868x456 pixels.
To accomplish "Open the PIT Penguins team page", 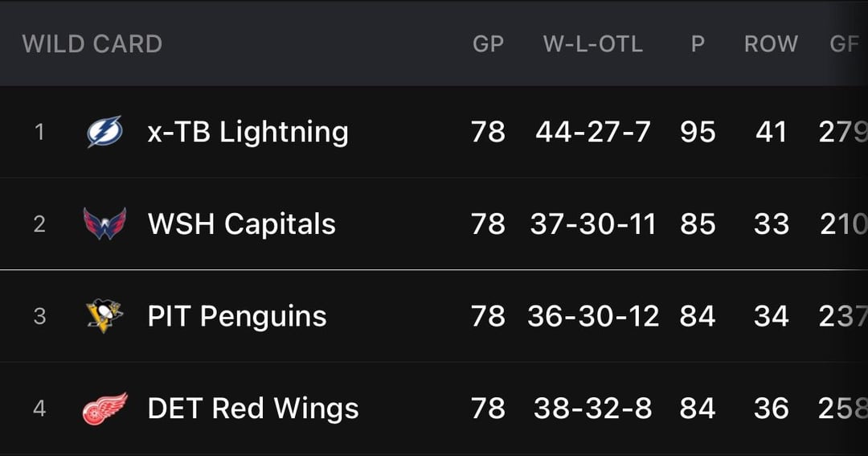I will point(237,316).
